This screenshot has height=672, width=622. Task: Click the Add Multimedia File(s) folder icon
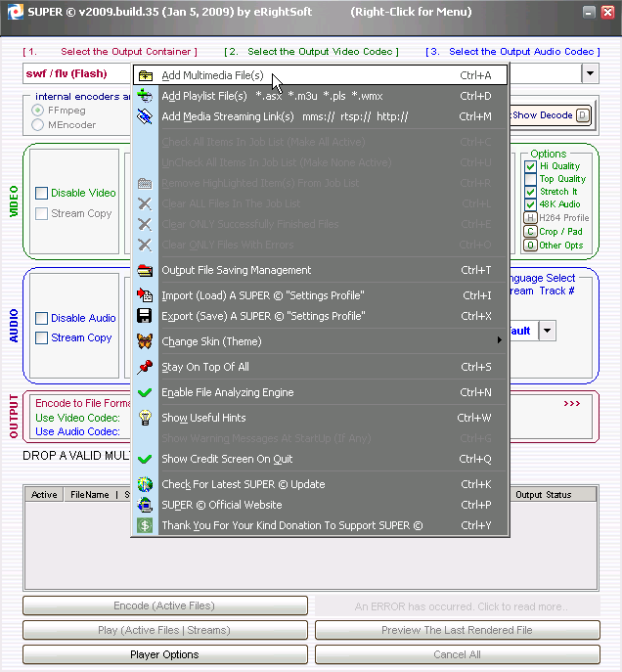click(x=145, y=76)
